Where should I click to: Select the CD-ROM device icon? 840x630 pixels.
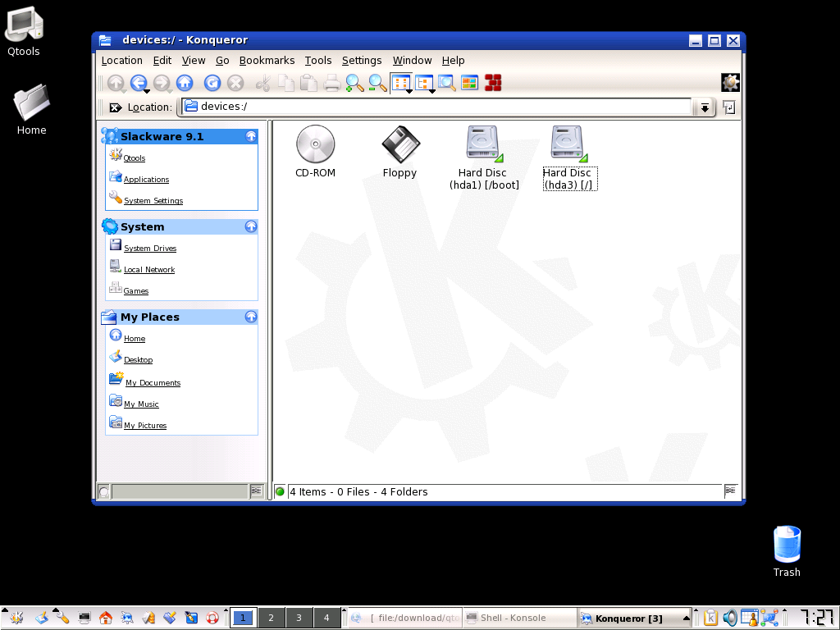(x=316, y=152)
